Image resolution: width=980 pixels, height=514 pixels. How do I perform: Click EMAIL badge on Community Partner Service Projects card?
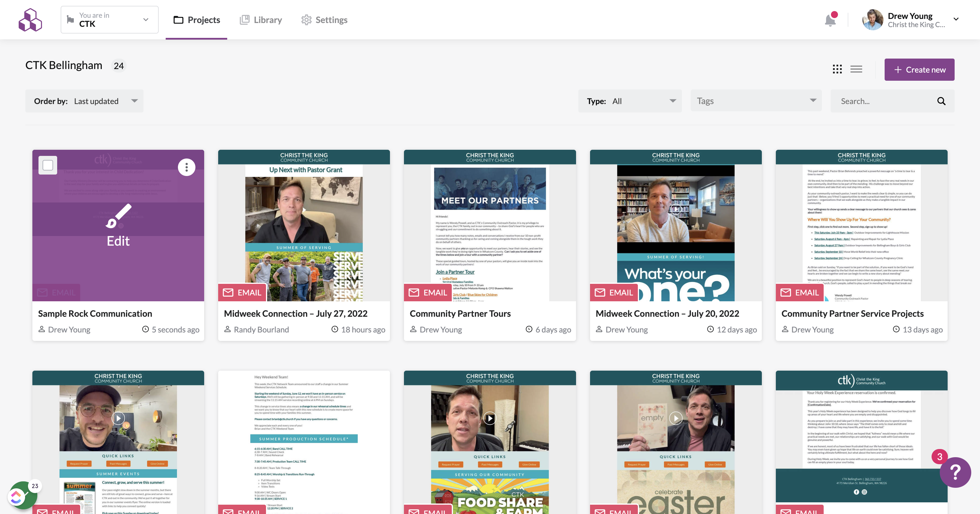(799, 292)
